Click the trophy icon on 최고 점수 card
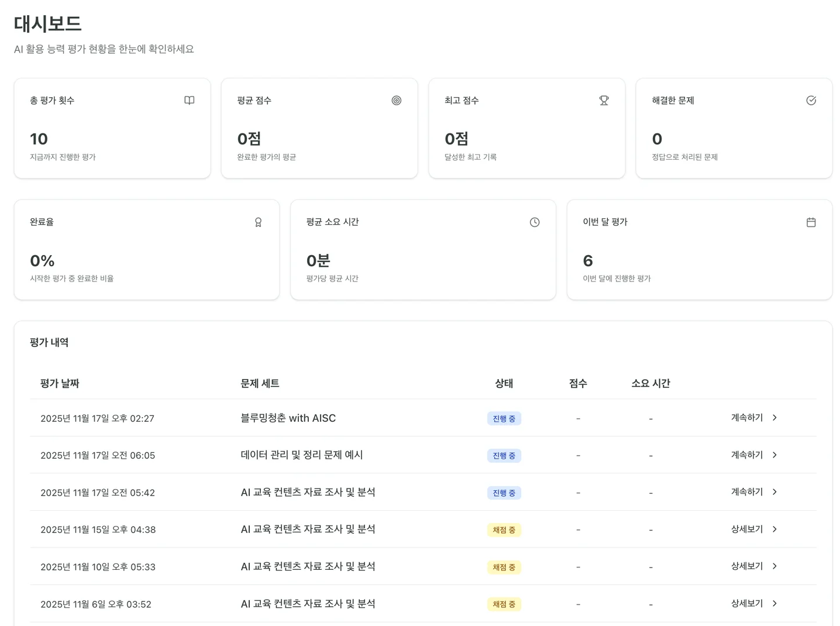This screenshot has height=626, width=840. coord(604,100)
